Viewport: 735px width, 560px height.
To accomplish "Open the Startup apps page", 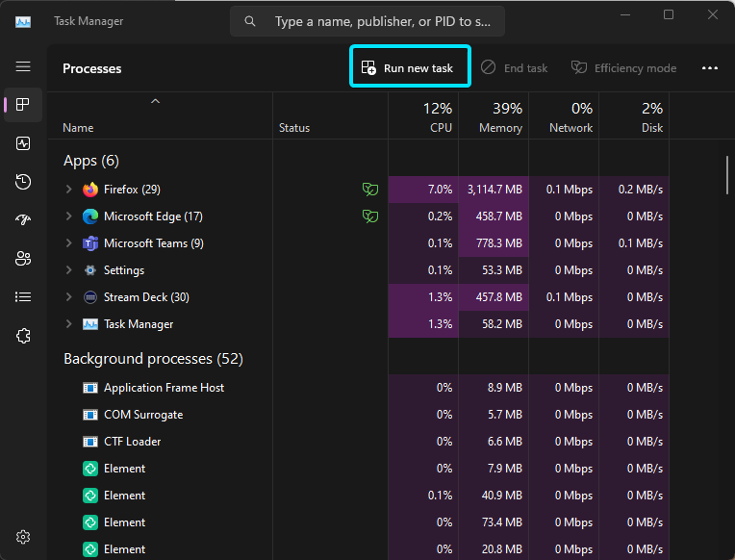I will pos(23,219).
